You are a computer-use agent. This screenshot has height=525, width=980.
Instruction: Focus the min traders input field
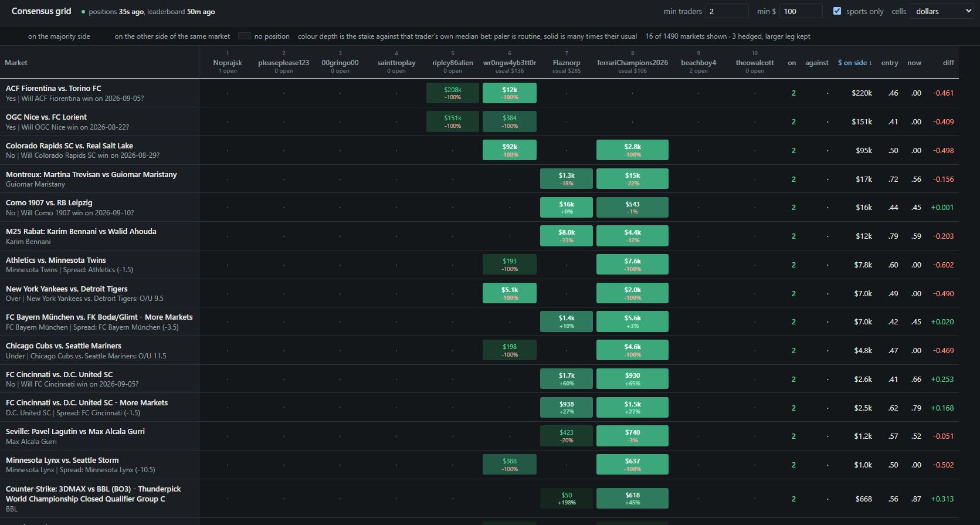(x=727, y=11)
